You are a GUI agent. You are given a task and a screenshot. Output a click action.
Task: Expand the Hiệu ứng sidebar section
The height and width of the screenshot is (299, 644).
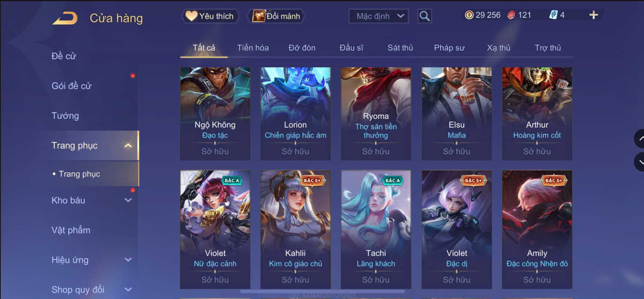[128, 260]
